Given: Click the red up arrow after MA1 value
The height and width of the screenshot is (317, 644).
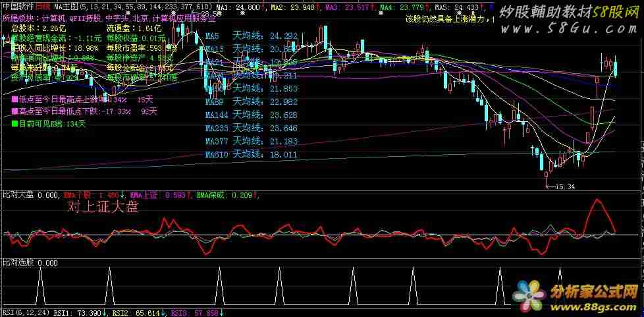Looking at the screenshot, I should coord(263,7).
